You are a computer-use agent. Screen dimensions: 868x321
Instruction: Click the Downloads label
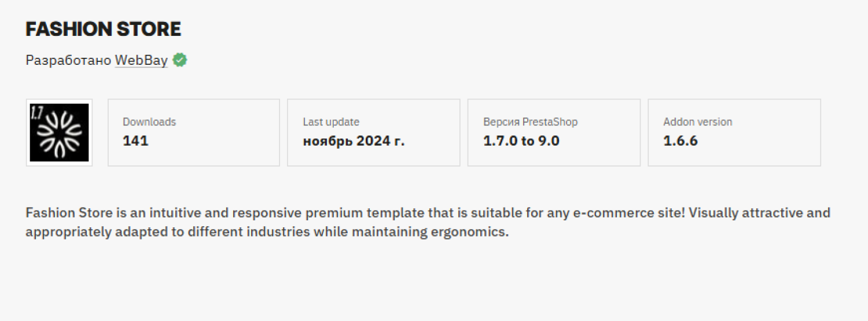(x=149, y=122)
